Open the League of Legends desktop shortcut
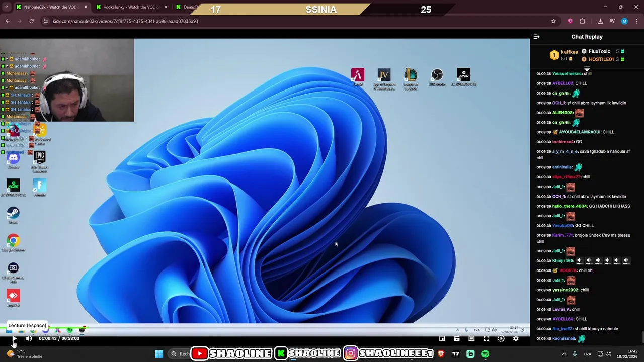This screenshot has height=362, width=644. coord(411,79)
